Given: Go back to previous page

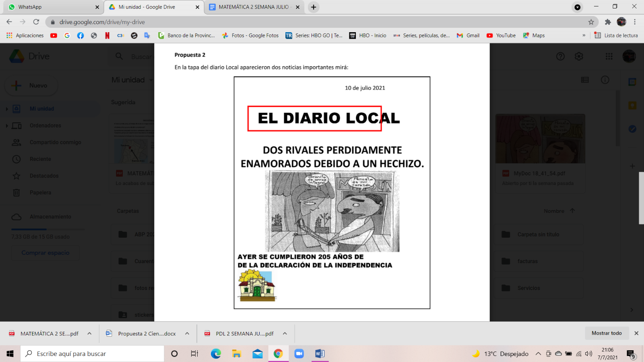Looking at the screenshot, I should 9,22.
